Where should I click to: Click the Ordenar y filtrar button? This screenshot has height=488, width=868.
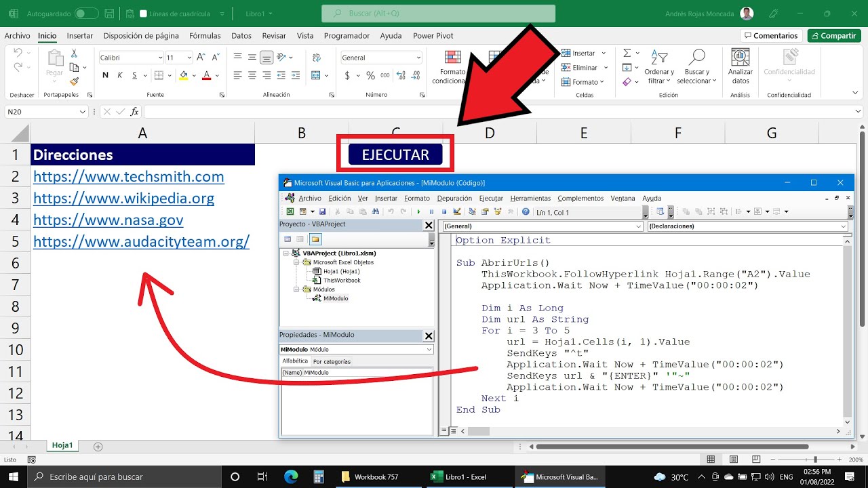click(x=659, y=66)
